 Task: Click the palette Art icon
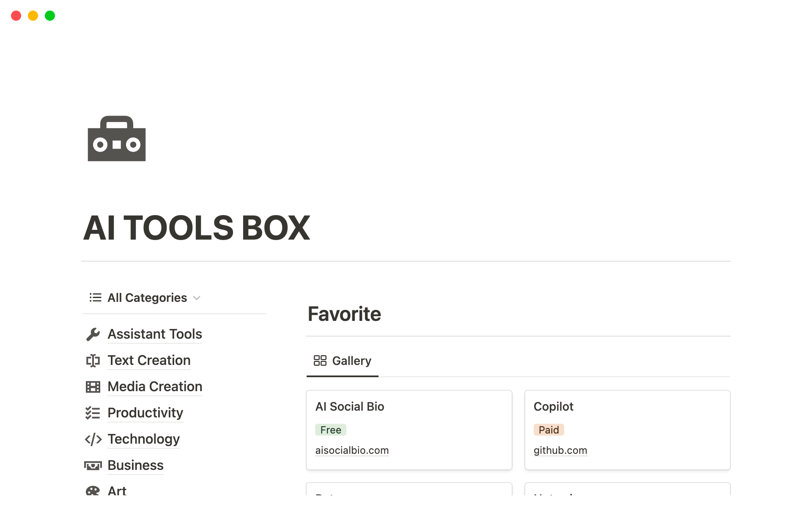click(x=93, y=491)
